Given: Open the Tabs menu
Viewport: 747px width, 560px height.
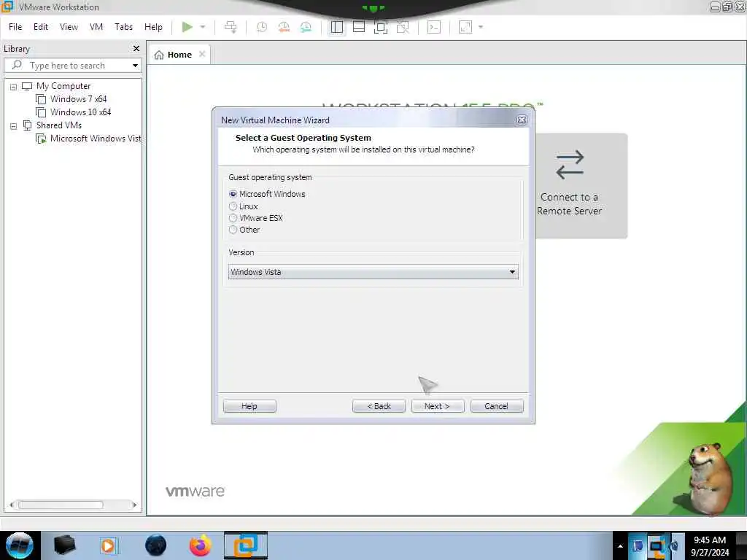Looking at the screenshot, I should pos(123,27).
